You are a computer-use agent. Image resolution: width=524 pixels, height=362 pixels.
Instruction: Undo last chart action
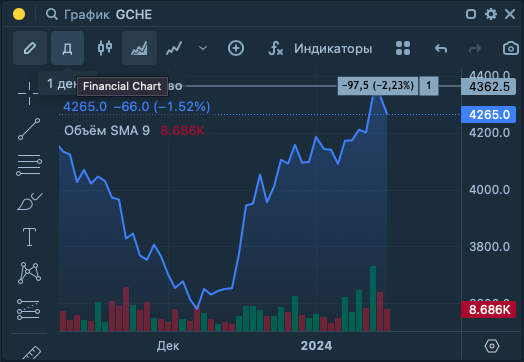441,49
